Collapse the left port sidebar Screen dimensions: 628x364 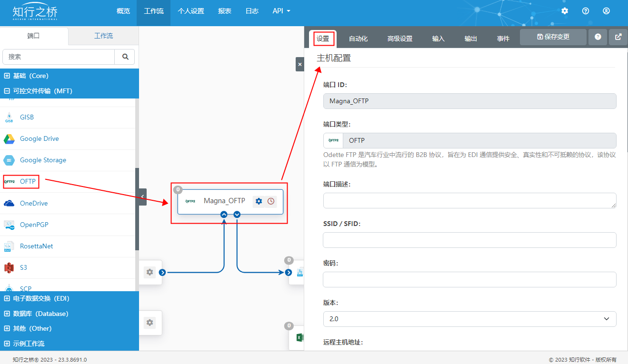point(142,196)
